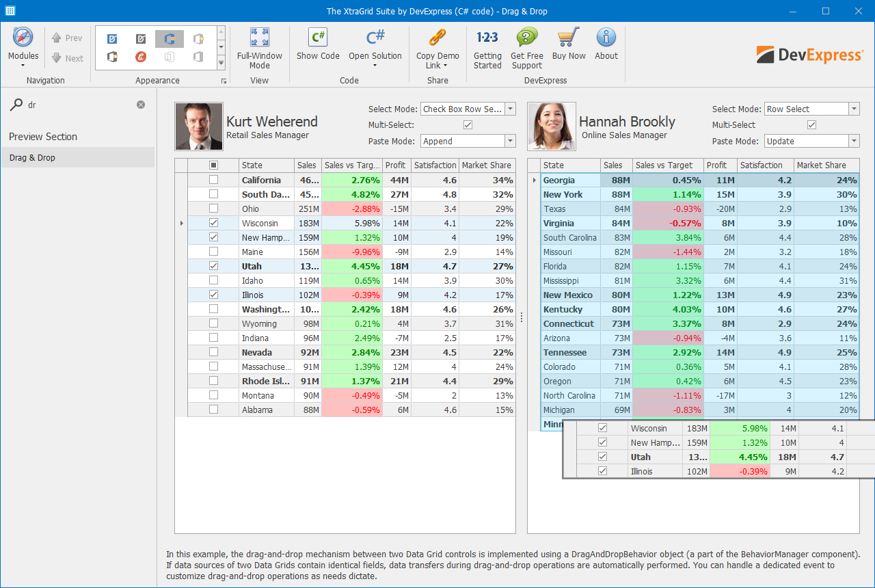The width and height of the screenshot is (875, 588).
Task: Click the -9.96% Sales vs Target cell
Action: 352,252
